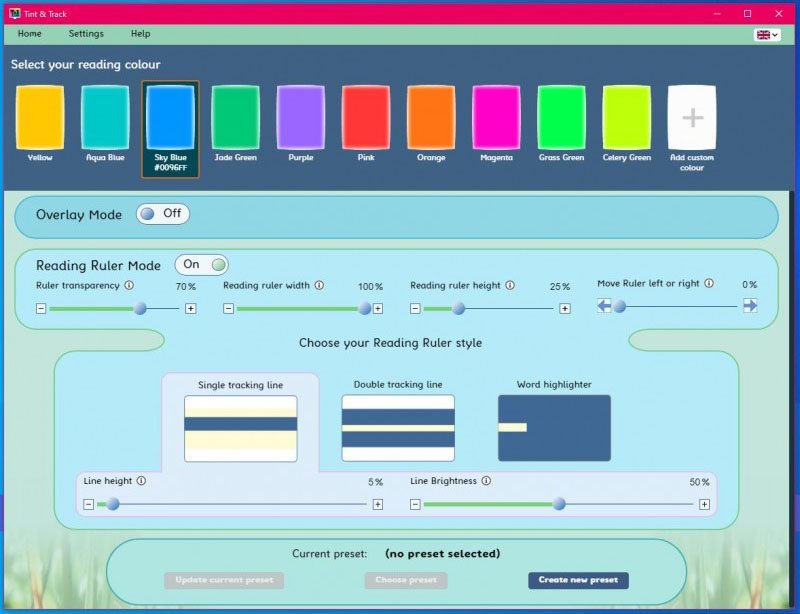Show info for Reading ruler height
The image size is (800, 614).
pos(510,285)
